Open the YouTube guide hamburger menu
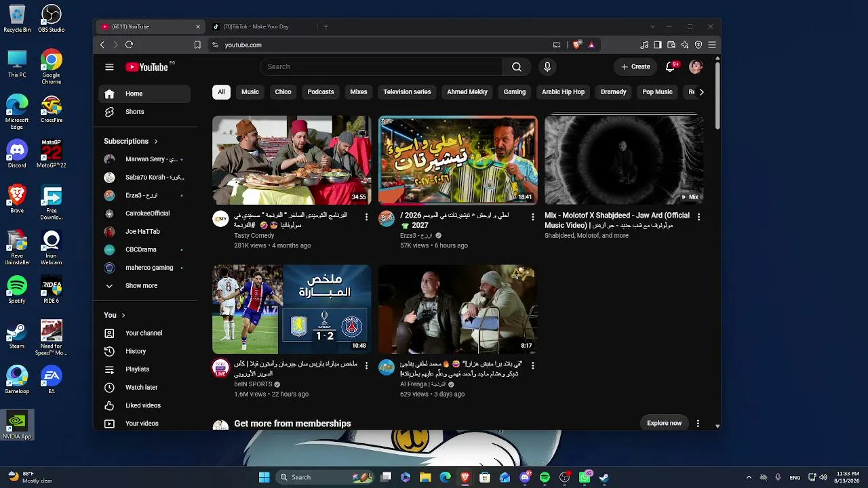The width and height of the screenshot is (868, 488). 109,66
